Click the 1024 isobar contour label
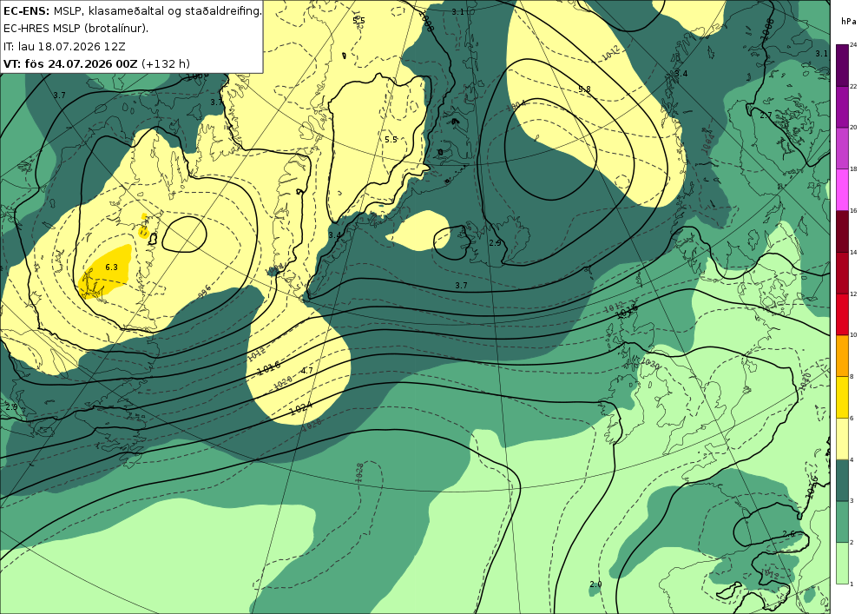 (300, 408)
